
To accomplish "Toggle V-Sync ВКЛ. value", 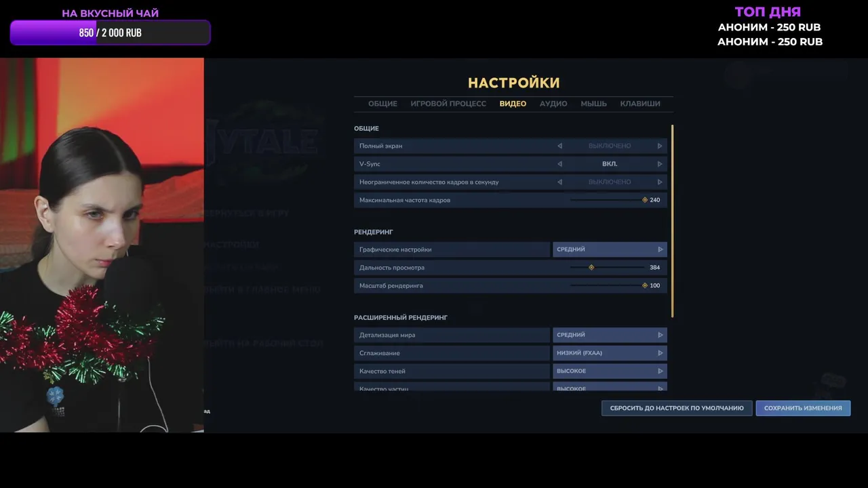I will tap(610, 164).
